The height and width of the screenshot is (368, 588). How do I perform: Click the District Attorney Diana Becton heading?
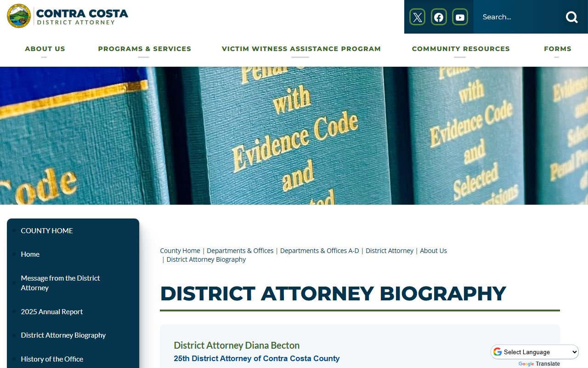237,345
